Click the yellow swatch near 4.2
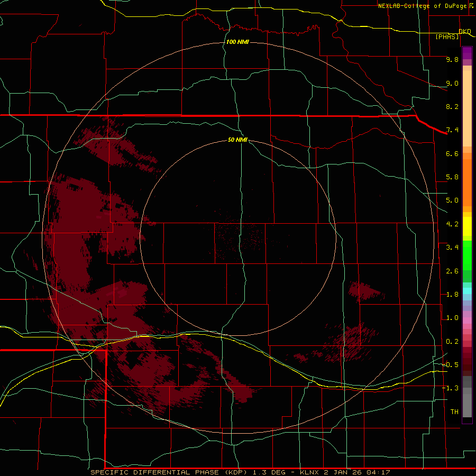The height and width of the screenshot is (476, 476). [x=467, y=226]
